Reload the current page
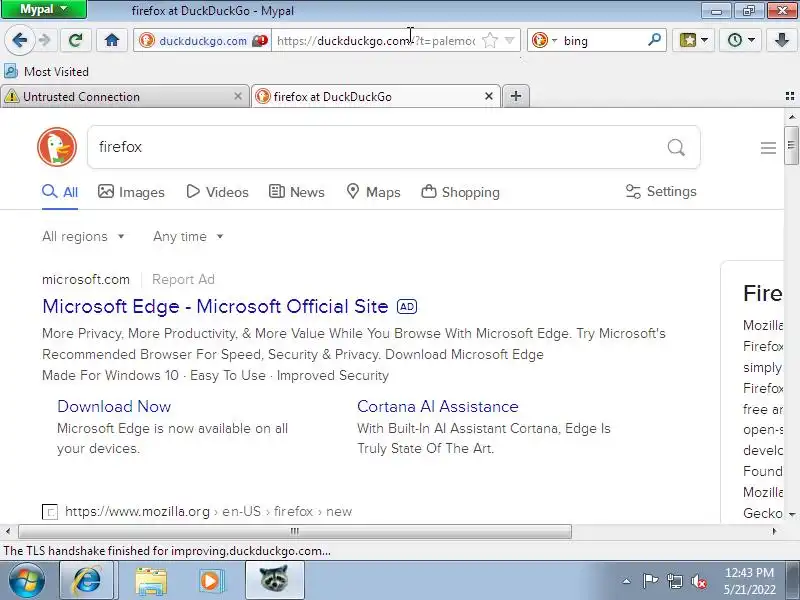 (x=76, y=40)
